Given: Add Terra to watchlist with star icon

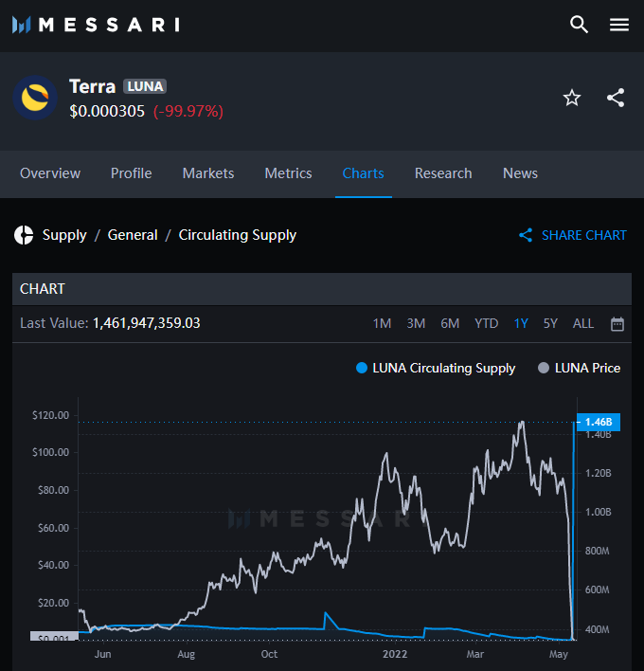Looking at the screenshot, I should coord(572,98).
